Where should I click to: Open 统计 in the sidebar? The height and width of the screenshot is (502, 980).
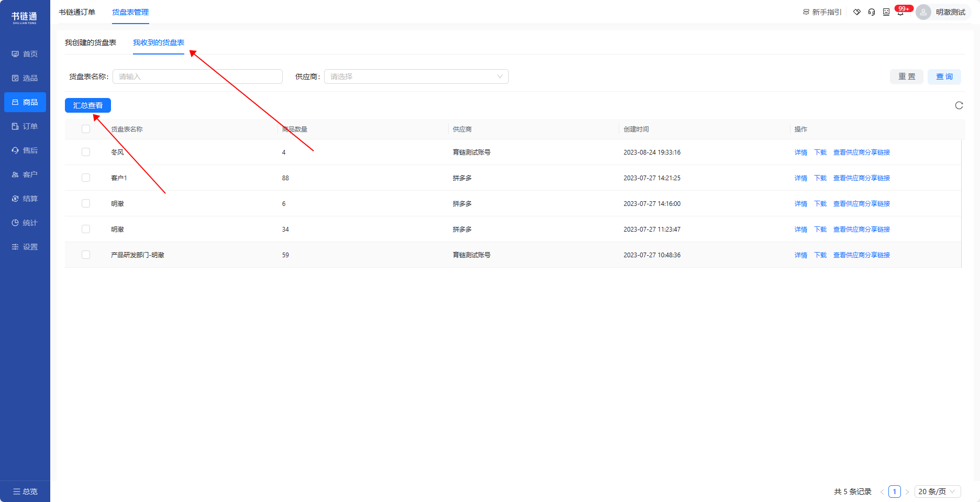click(x=25, y=223)
